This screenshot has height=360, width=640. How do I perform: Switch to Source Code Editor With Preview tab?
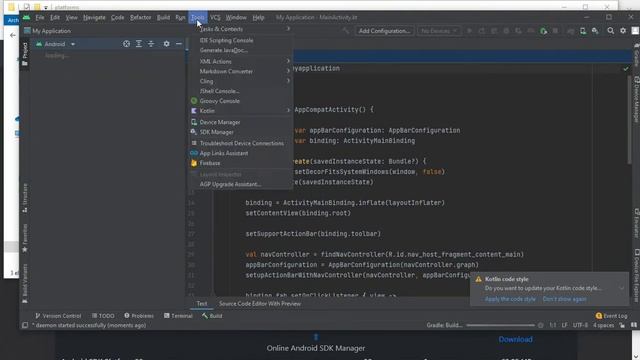point(260,304)
